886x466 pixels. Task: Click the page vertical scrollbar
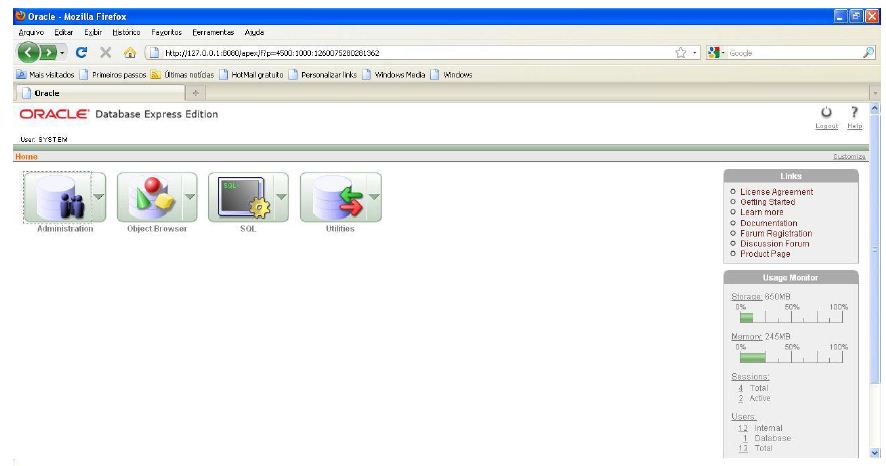(x=875, y=280)
